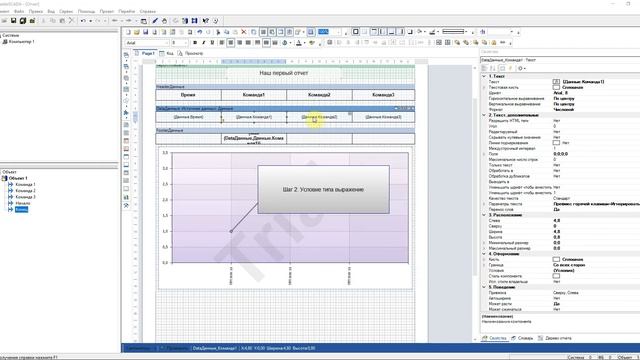Toggle Italic text formatting

[x=204, y=43]
